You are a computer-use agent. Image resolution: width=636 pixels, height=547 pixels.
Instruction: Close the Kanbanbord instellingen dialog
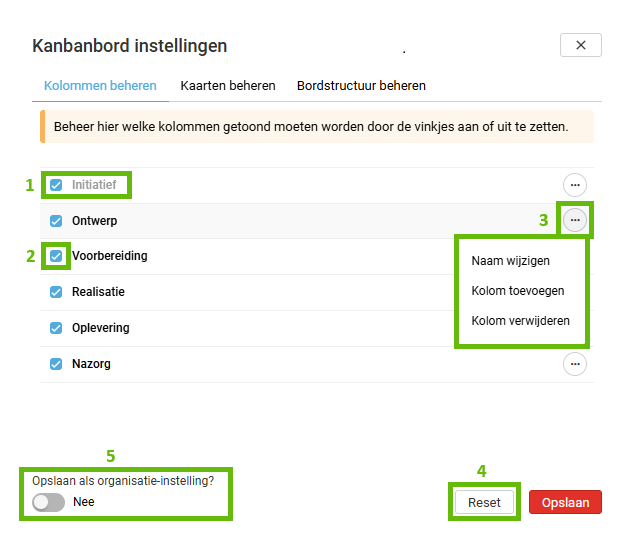pos(580,45)
